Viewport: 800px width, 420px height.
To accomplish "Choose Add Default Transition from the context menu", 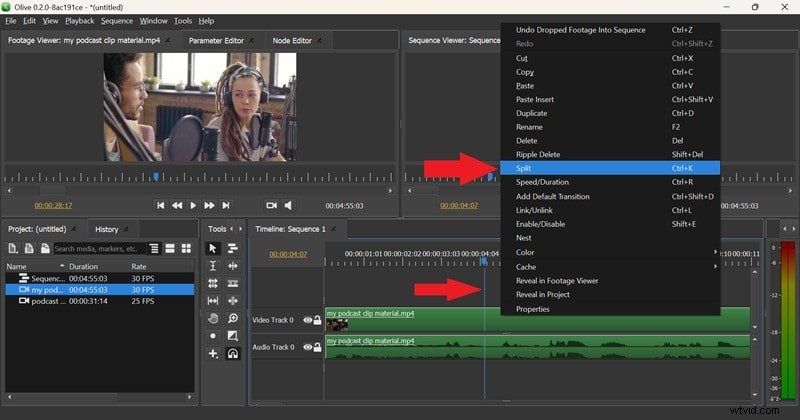I will (610, 196).
